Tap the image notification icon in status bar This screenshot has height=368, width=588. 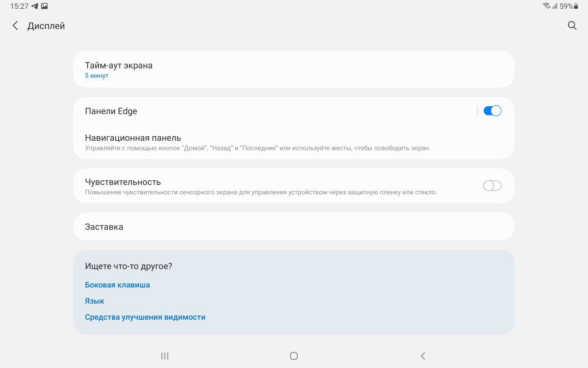44,6
